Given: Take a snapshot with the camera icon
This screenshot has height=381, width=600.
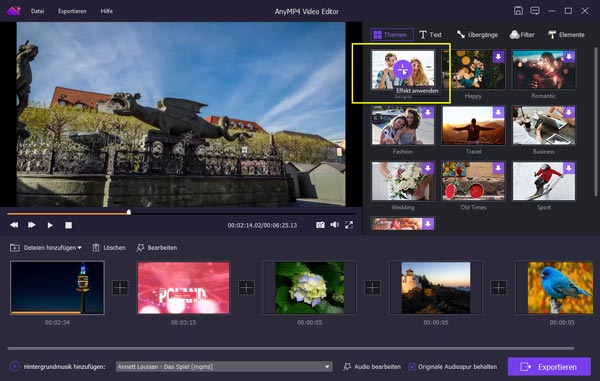Looking at the screenshot, I should (x=320, y=225).
